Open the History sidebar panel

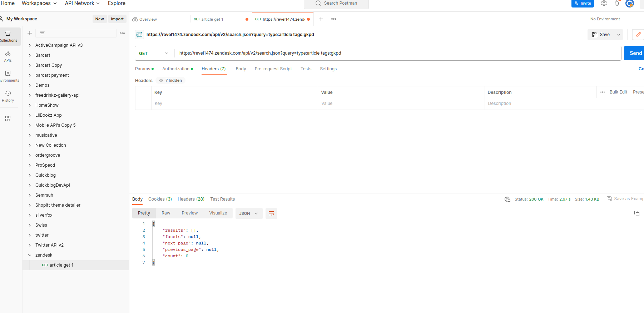coord(8,96)
